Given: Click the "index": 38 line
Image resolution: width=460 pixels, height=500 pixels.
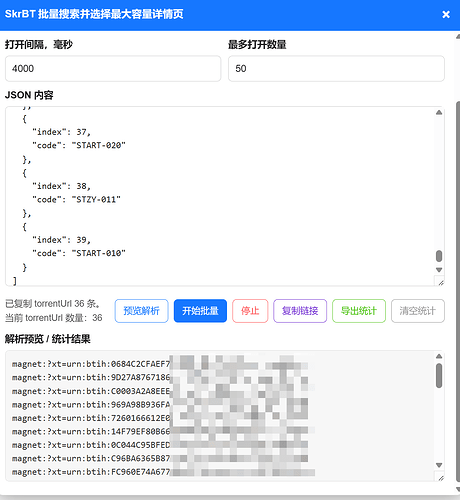Looking at the screenshot, I should [61, 186].
